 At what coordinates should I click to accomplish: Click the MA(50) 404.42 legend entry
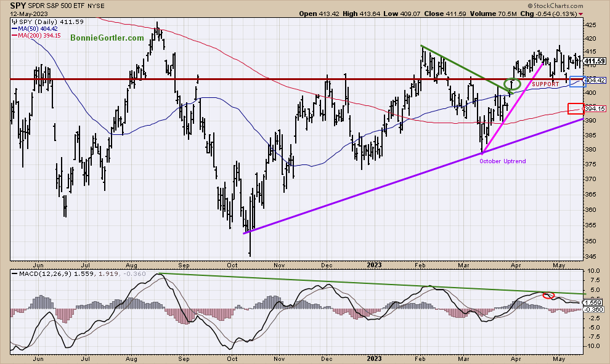pyautogui.click(x=35, y=29)
